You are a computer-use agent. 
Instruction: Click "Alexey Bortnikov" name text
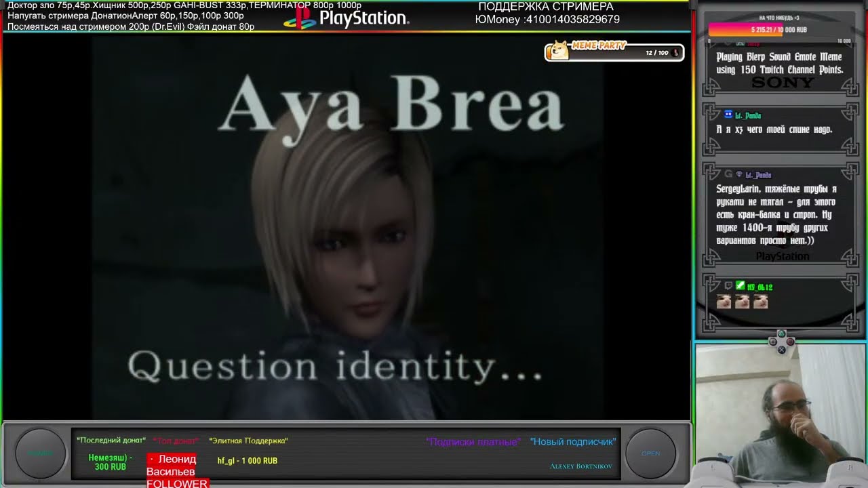580,466
